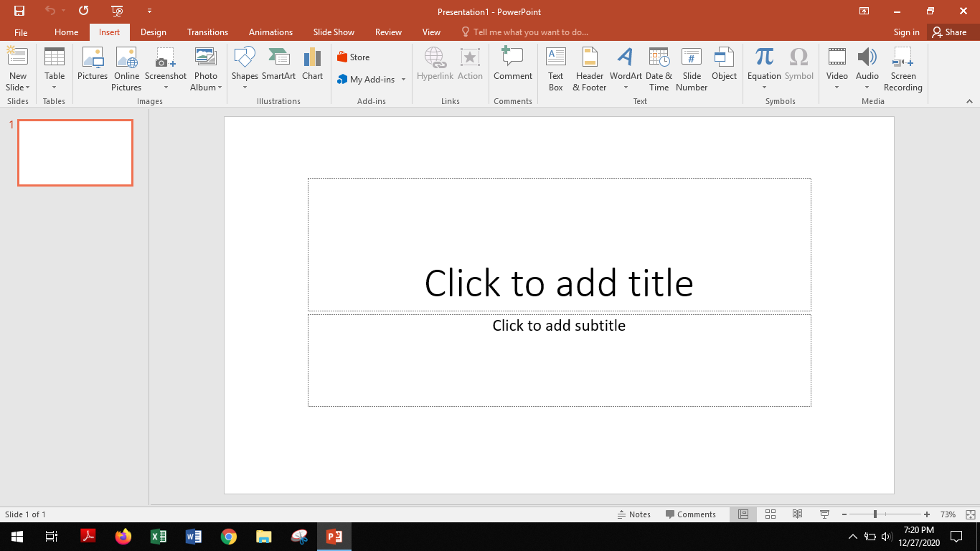Launch Excel from the taskbar
This screenshot has height=551, width=980.
(x=159, y=536)
